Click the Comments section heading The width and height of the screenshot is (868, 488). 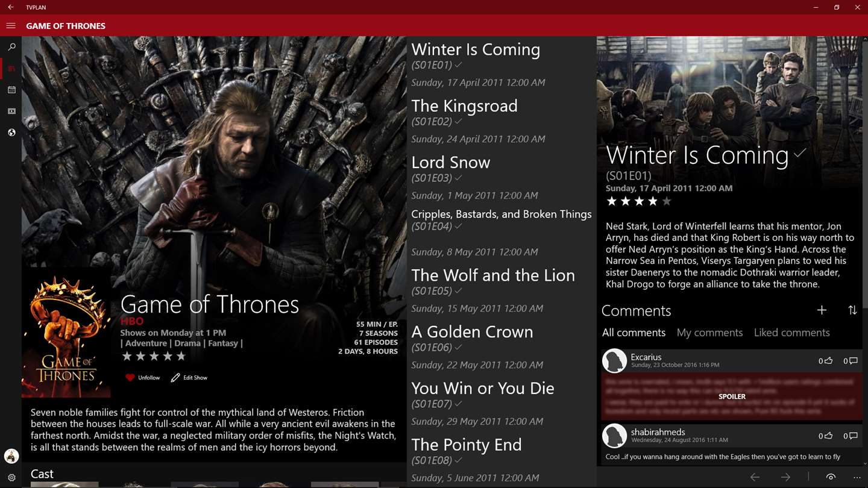coord(637,311)
